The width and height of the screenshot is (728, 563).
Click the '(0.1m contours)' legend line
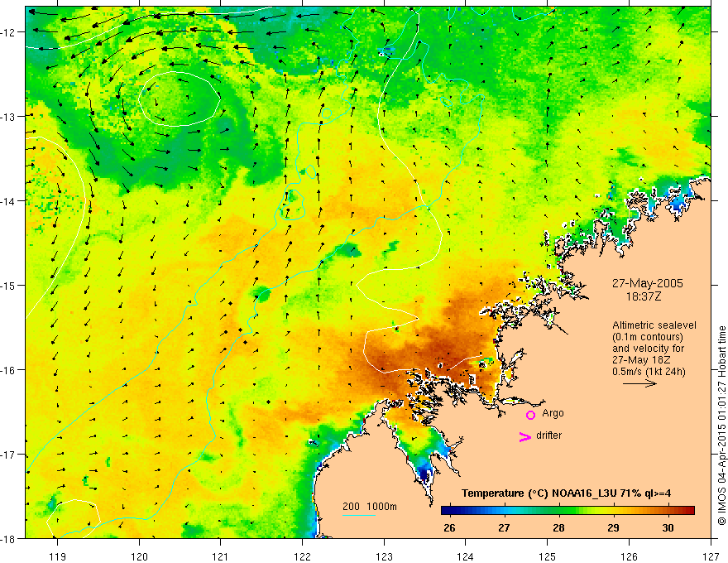tap(648, 337)
